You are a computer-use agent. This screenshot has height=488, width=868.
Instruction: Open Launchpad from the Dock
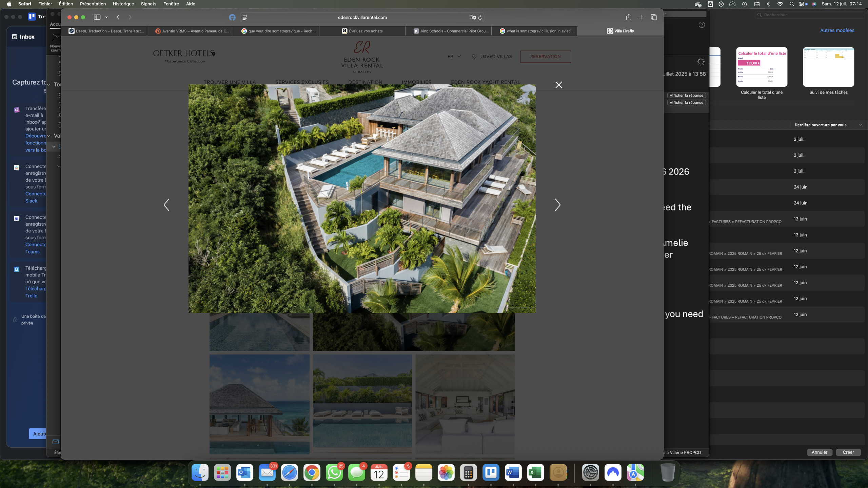(222, 472)
